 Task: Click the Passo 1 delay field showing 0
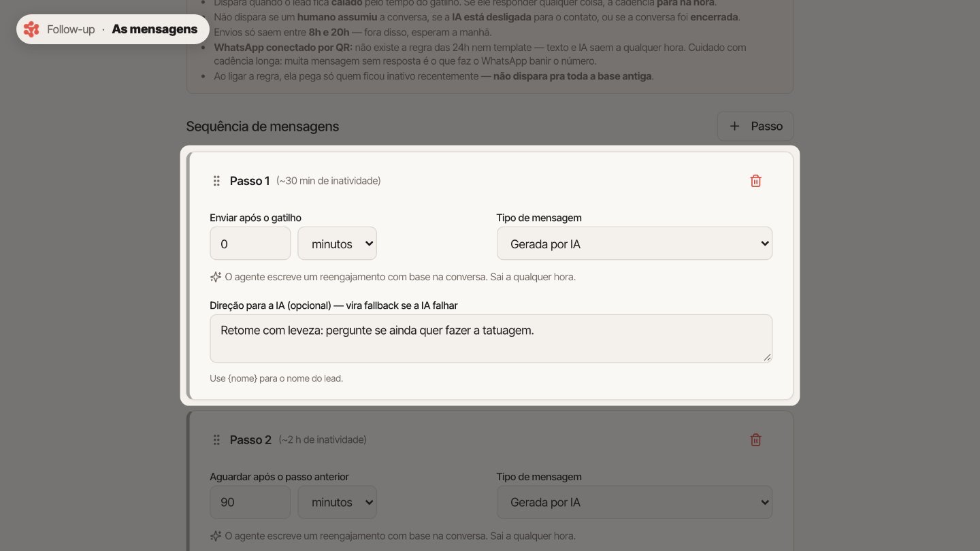250,244
